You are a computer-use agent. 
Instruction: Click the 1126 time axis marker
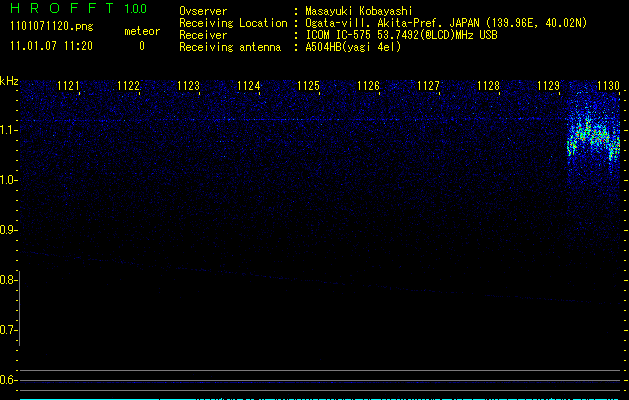coord(368,86)
